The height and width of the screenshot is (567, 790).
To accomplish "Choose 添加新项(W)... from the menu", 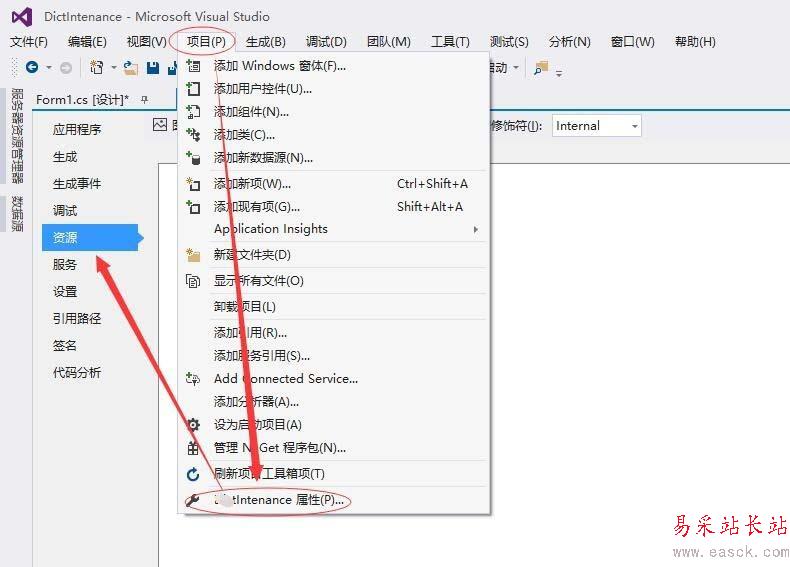I will 335,184.
